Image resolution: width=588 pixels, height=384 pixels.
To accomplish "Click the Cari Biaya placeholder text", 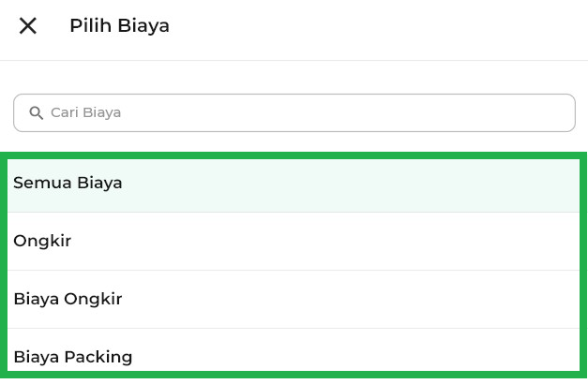I will coord(86,112).
